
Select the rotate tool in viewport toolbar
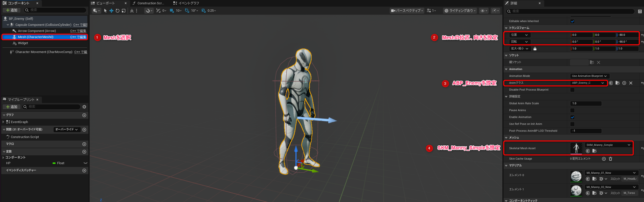point(117,11)
